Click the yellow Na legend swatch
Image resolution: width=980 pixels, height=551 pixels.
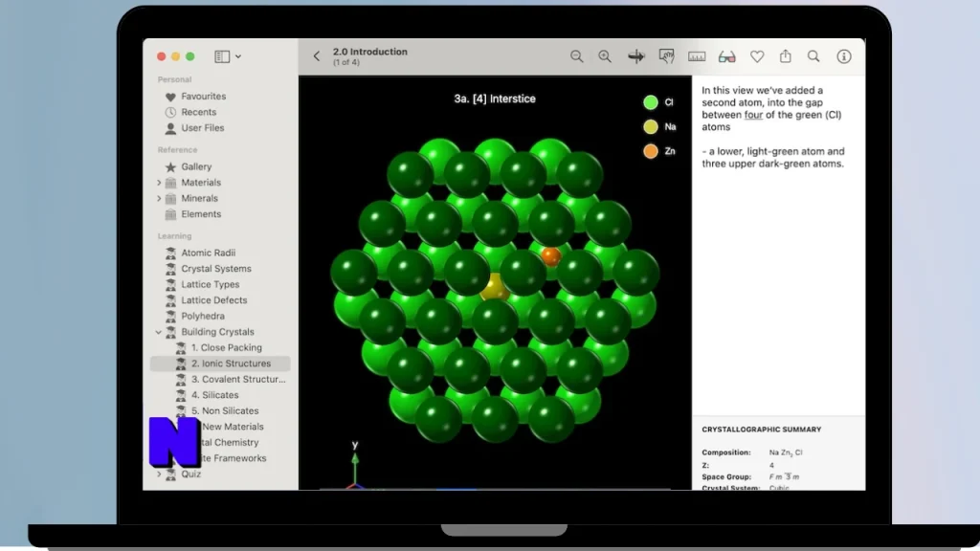tap(650, 127)
